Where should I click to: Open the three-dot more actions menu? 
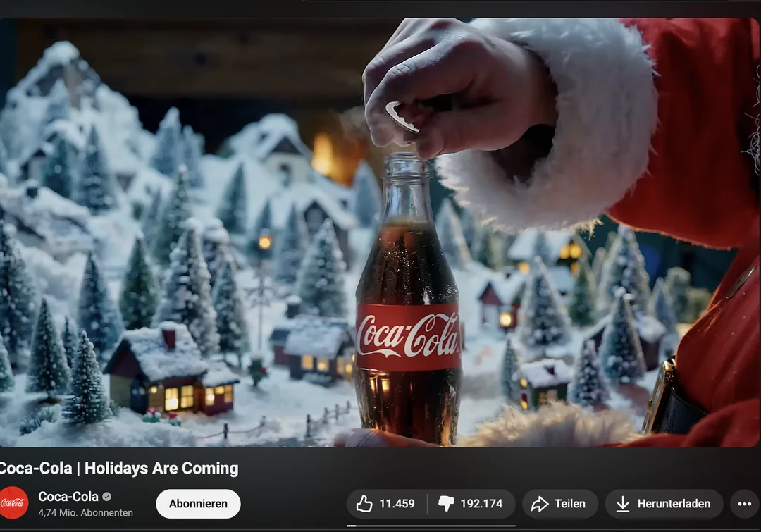click(x=745, y=504)
